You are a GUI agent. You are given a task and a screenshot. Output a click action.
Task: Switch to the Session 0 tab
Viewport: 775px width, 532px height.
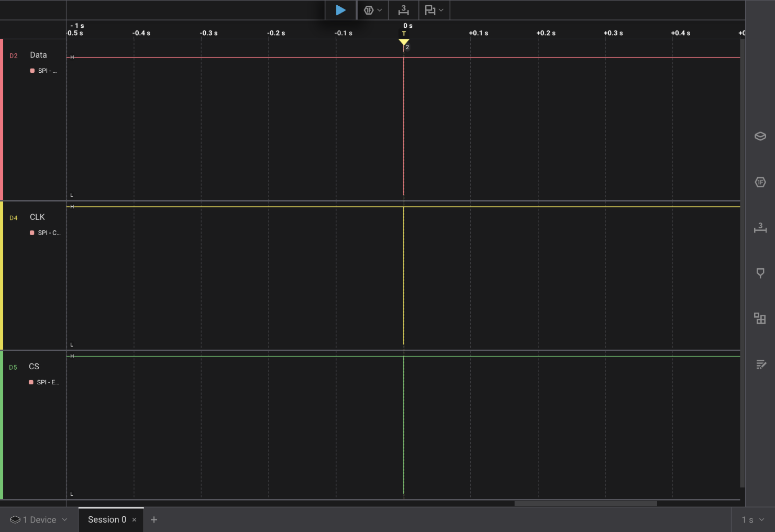click(x=107, y=519)
